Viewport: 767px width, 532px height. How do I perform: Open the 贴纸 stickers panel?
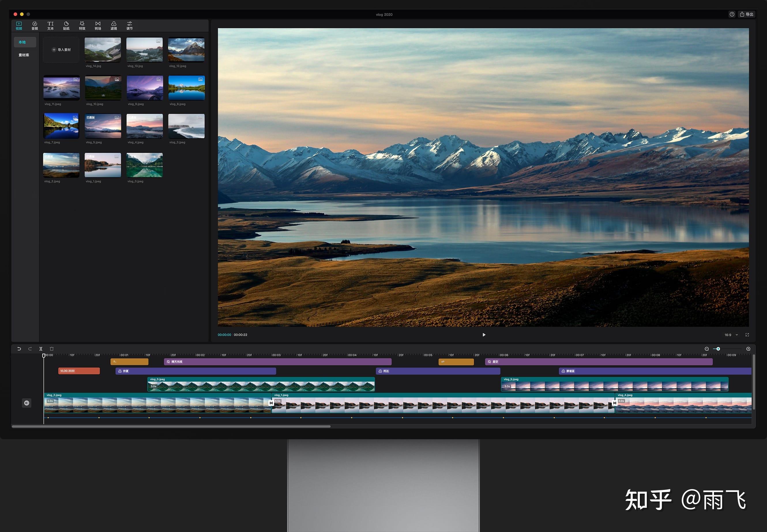pyautogui.click(x=66, y=26)
